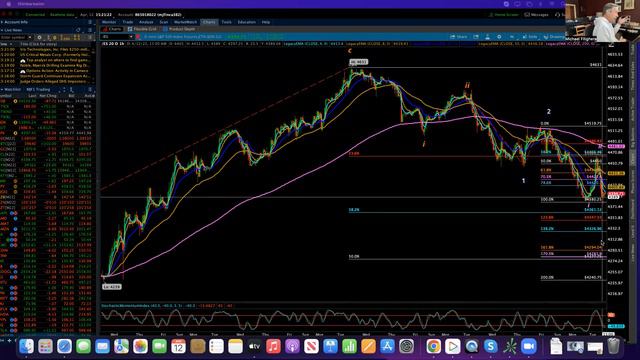Viewport: 640px width, 360px height.
Task: Open App Store from the Dock
Action: pyautogui.click(x=387, y=347)
